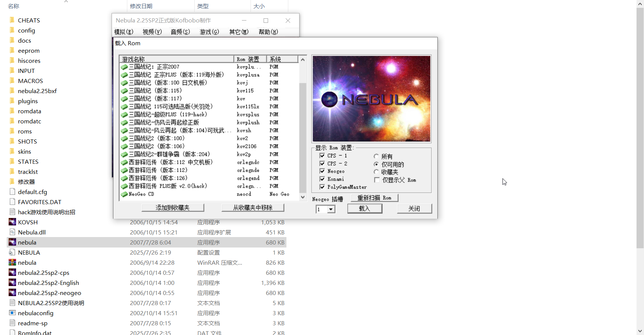The width and height of the screenshot is (644, 335).
Task: Click the CHEATS folder icon
Action: [12, 20]
